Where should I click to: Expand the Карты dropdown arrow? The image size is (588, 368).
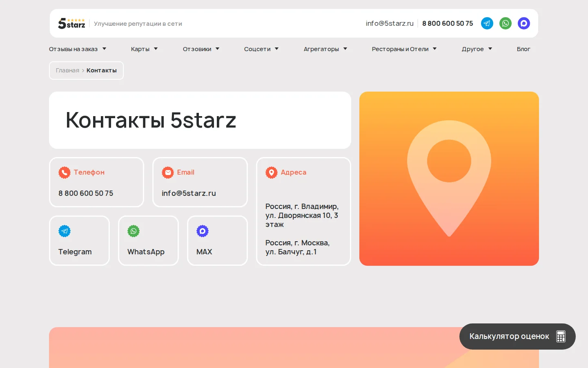156,49
